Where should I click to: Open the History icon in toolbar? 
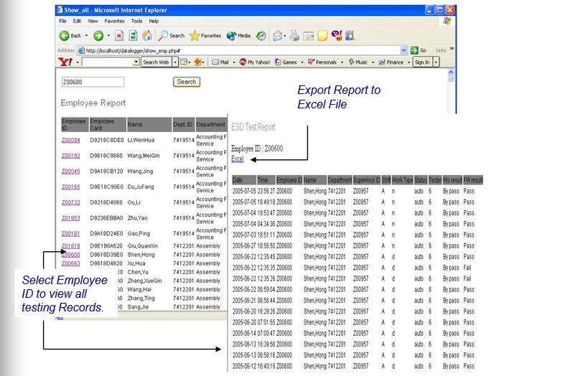click(x=261, y=35)
